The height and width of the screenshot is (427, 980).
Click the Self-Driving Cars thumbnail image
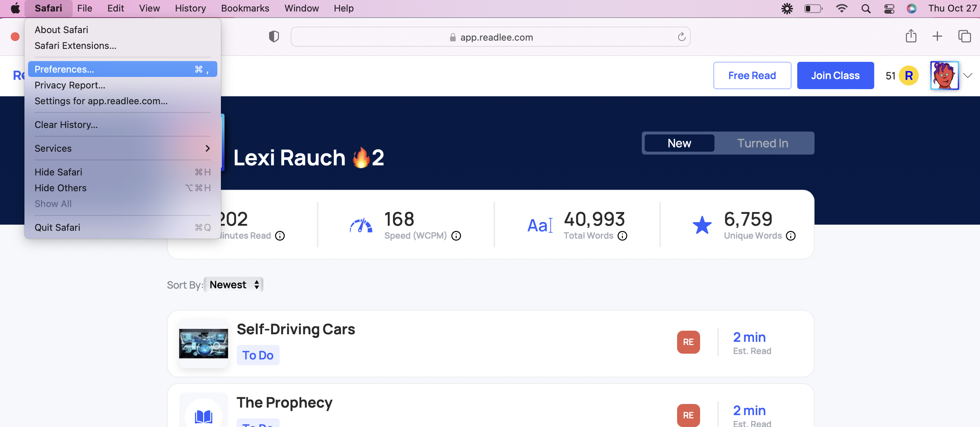[x=204, y=344]
